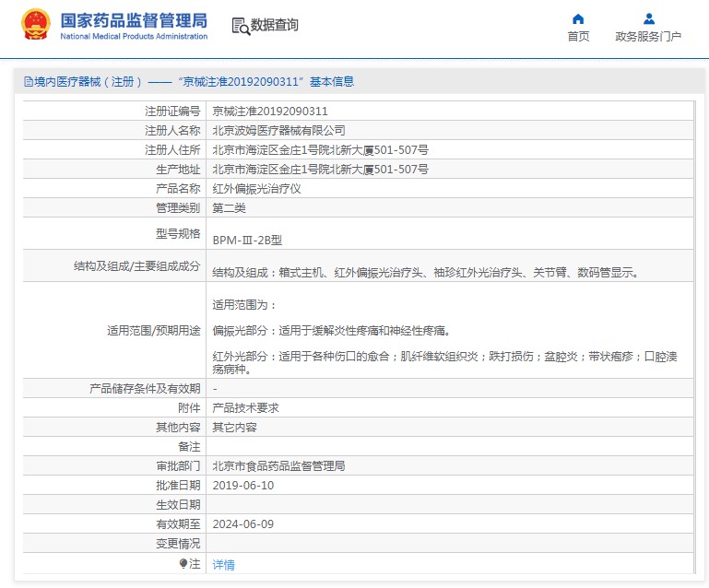Screen dimensions: 709x588
Task: Click the 政务服务门户 user icon
Action: [x=648, y=18]
